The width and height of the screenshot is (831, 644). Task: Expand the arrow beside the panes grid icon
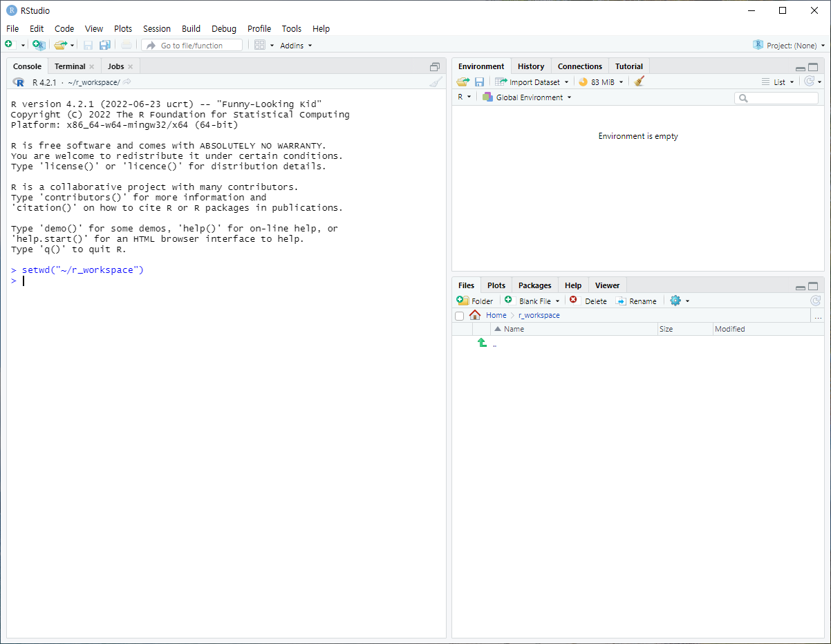coord(272,46)
